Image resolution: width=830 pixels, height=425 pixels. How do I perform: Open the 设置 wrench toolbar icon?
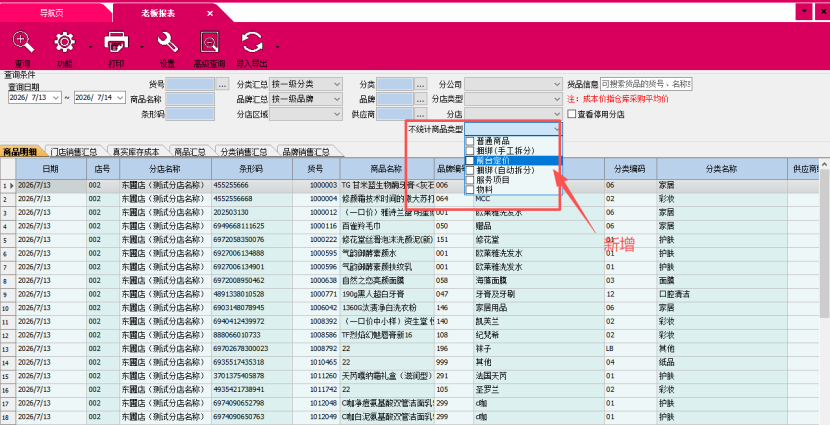coord(168,42)
